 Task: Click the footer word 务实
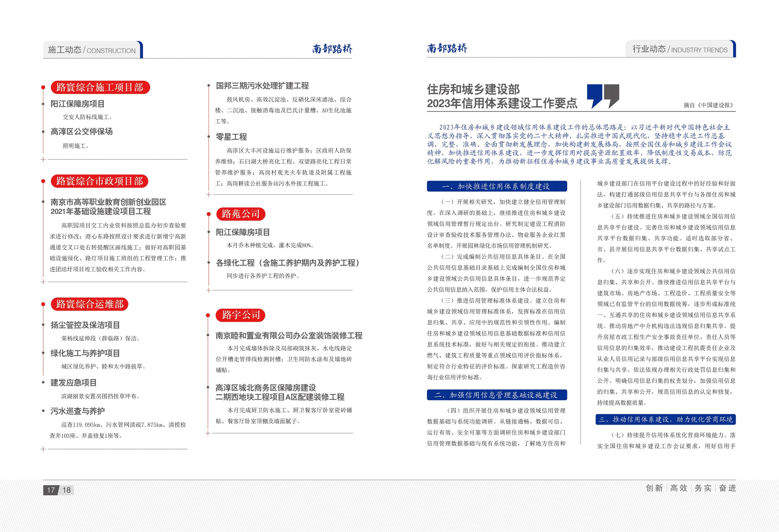click(x=703, y=488)
